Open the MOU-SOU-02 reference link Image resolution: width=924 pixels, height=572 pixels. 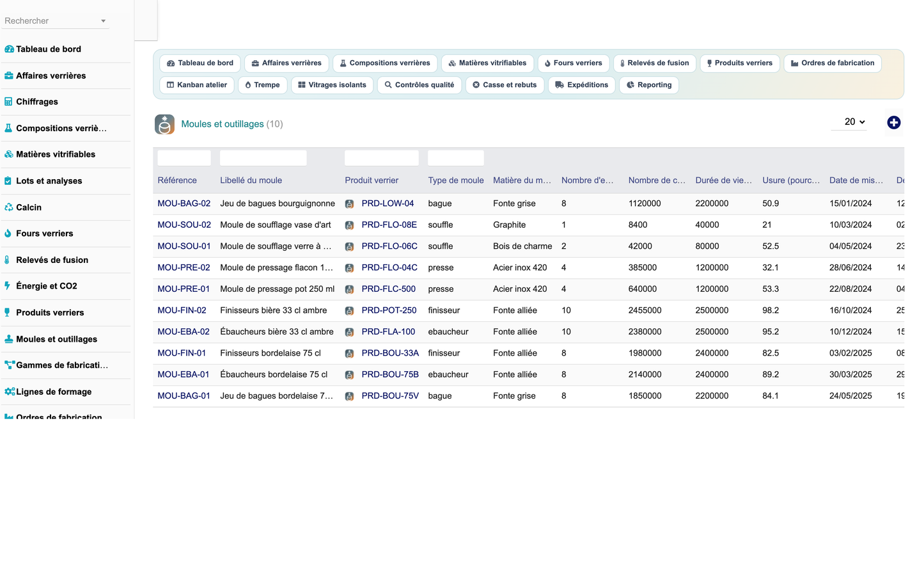[x=184, y=225]
